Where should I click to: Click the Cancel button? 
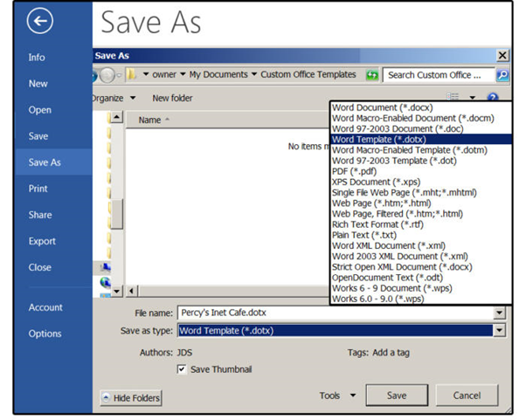467,396
